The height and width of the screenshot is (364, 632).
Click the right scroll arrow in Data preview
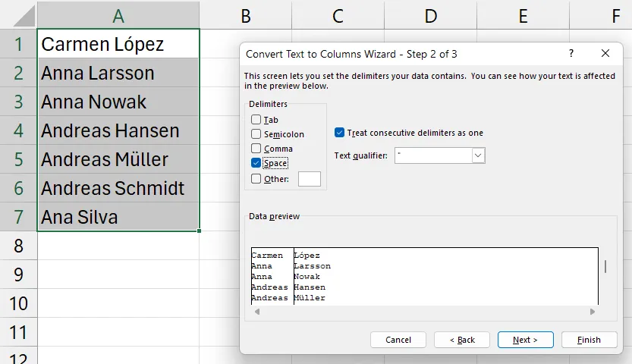tap(593, 312)
